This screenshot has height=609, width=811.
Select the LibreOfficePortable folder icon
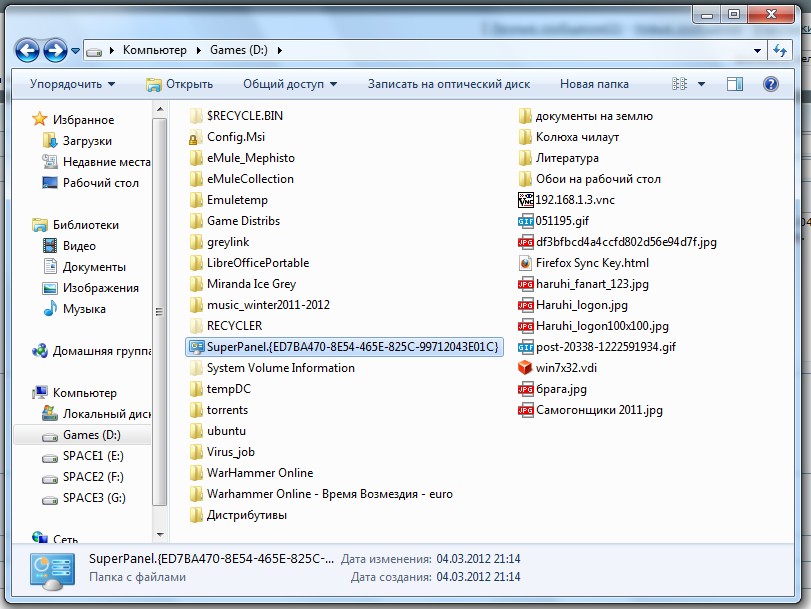click(x=196, y=263)
